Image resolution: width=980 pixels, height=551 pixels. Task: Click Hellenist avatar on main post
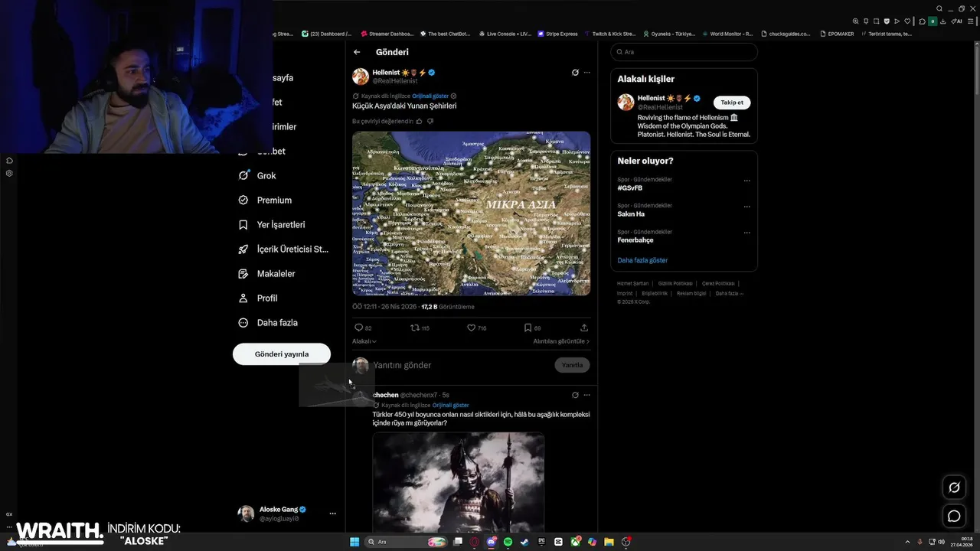(361, 76)
